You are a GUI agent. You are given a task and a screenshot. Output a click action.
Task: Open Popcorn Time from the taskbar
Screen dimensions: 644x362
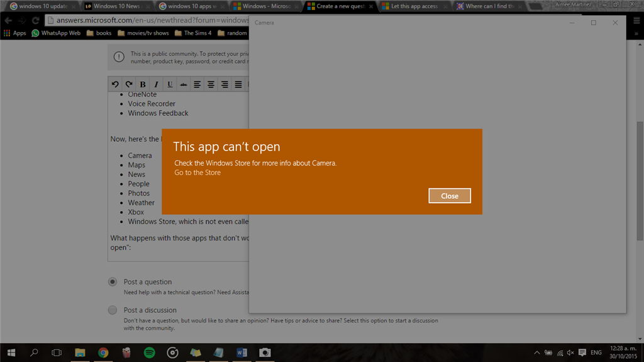pos(126,353)
